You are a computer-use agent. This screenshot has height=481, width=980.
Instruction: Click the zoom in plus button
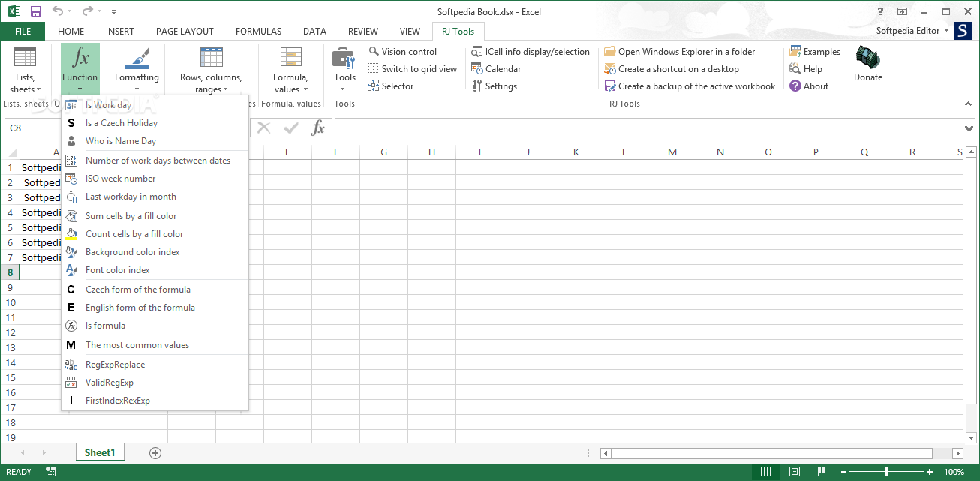tap(929, 472)
